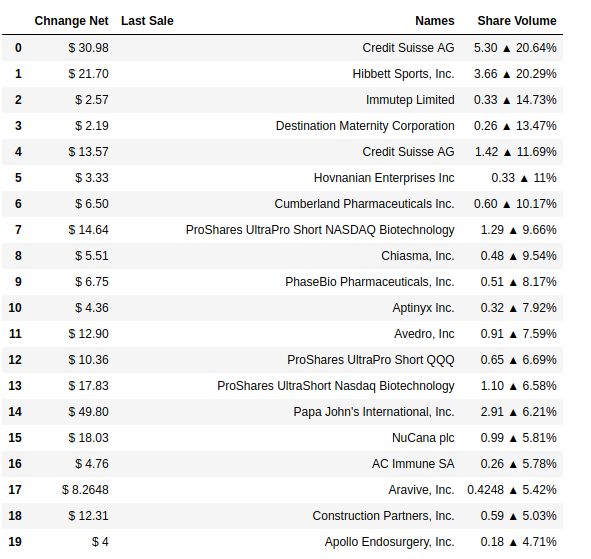Select ProShares UltraPro Short NASDAQ Biotechnology

320,230
